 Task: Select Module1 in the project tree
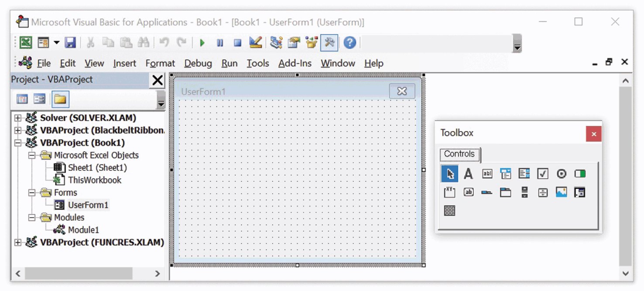tap(83, 230)
